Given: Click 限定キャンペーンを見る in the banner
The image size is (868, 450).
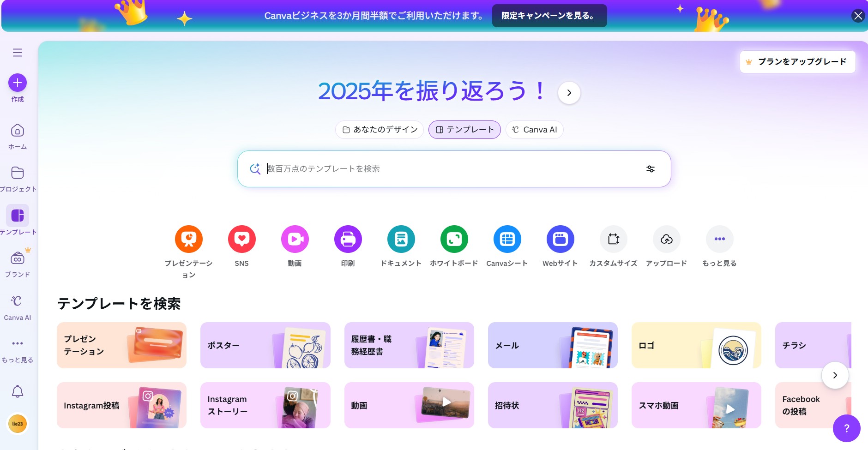Looking at the screenshot, I should [x=549, y=15].
